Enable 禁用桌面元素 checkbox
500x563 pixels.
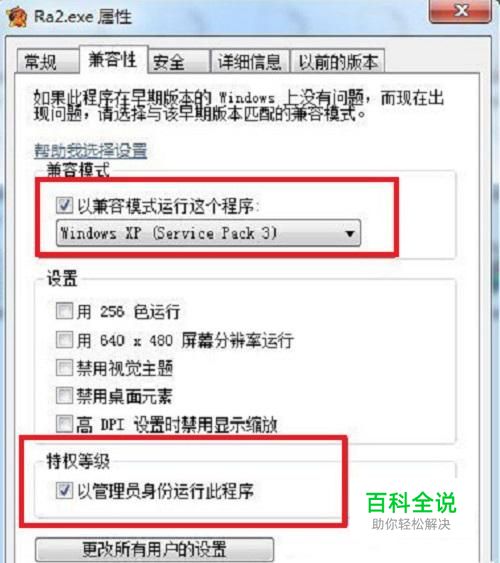pos(65,396)
